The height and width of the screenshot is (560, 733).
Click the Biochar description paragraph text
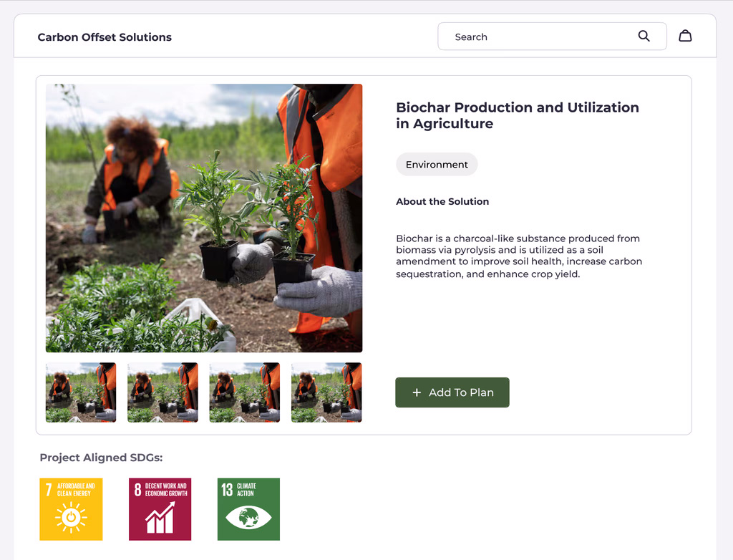click(x=519, y=256)
